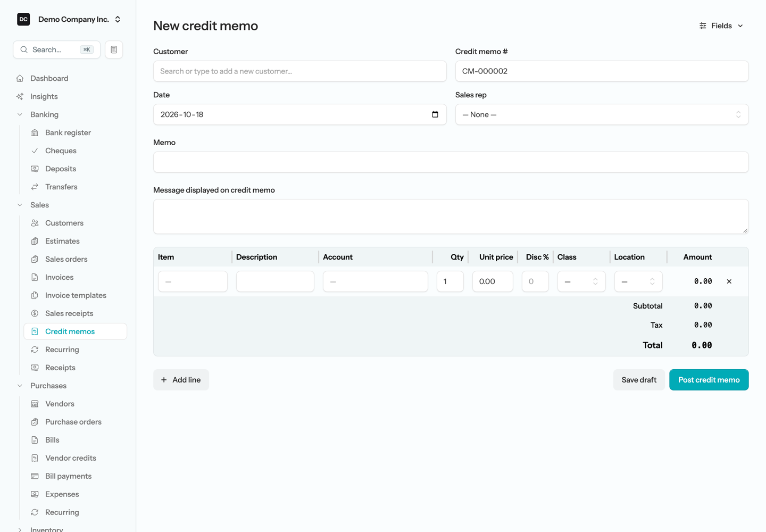Click the Credit memo # field
766x532 pixels.
pyautogui.click(x=602, y=71)
